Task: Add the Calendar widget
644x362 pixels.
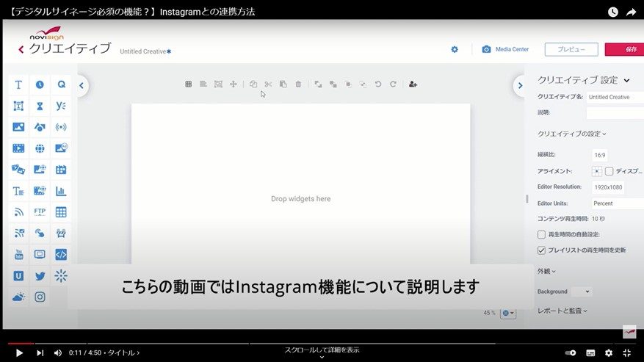Action: pos(61,170)
